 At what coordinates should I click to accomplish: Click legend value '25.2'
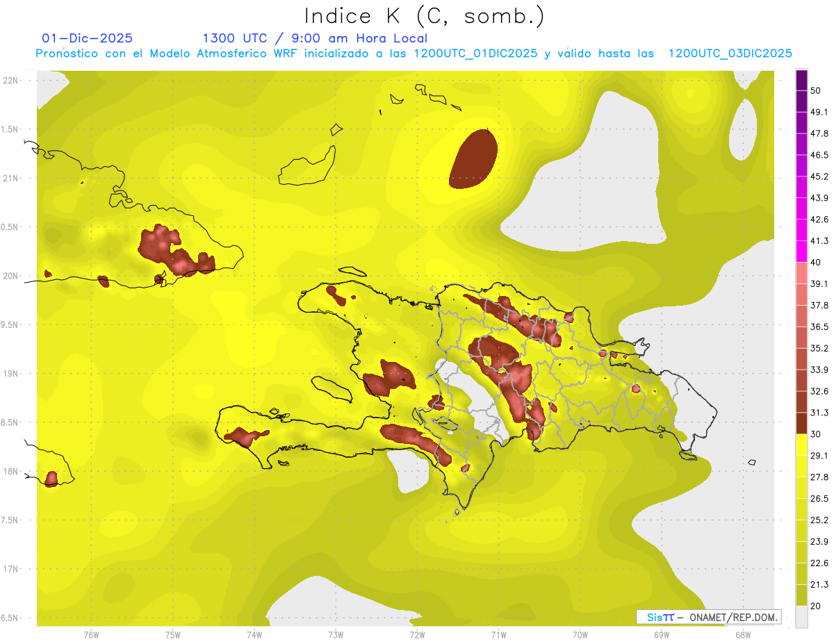pos(819,520)
